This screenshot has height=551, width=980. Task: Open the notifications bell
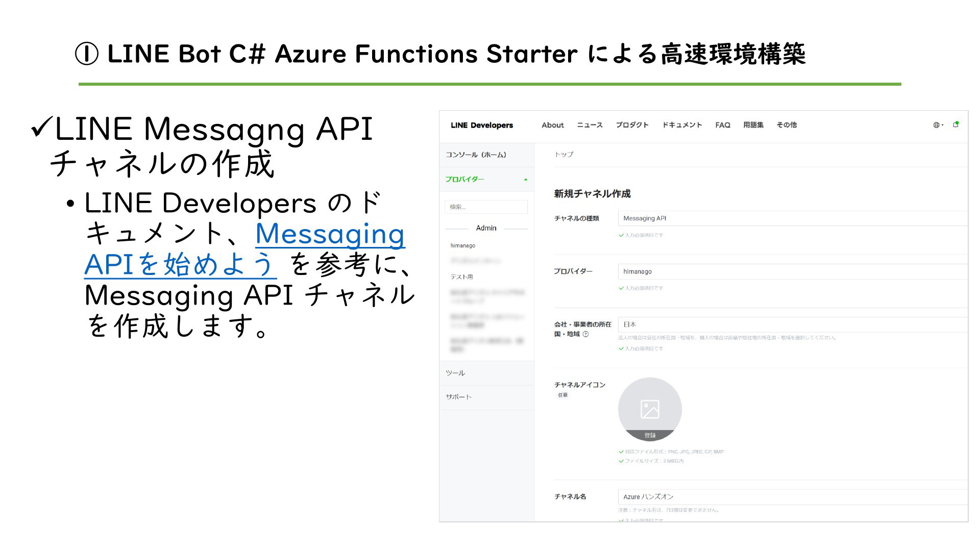[x=955, y=124]
